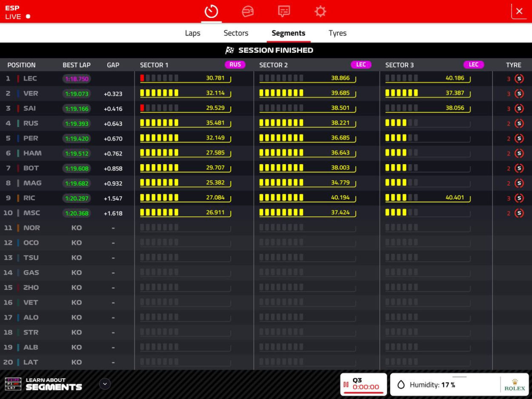Click RIC soft tyre icon
The width and height of the screenshot is (532, 399).
tap(519, 198)
